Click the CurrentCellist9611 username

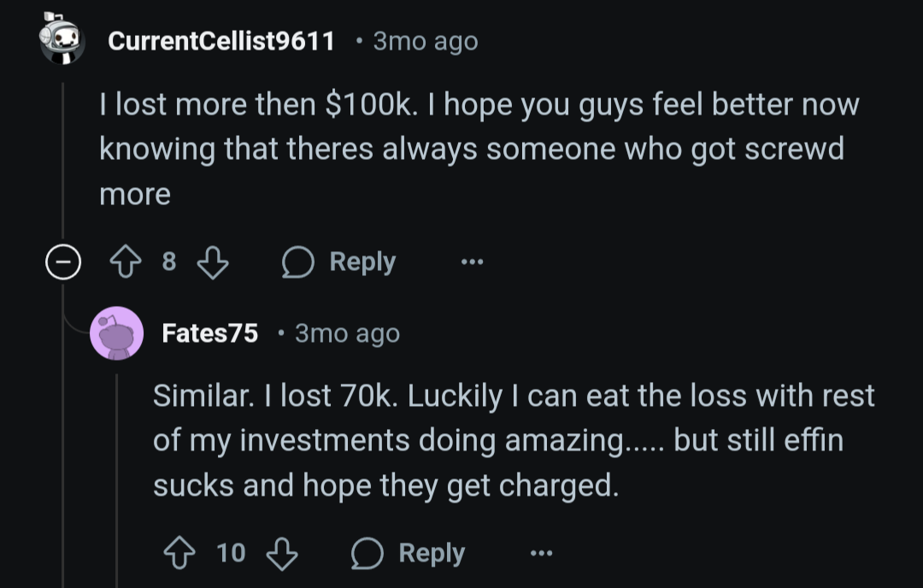point(221,41)
